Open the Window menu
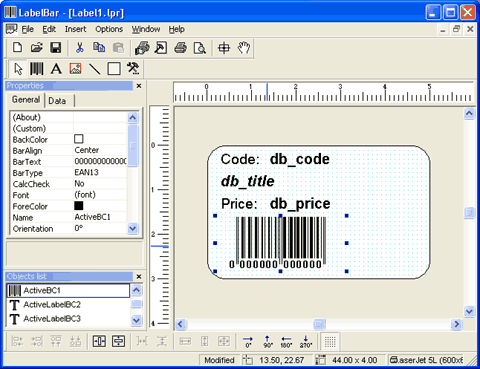480x369 pixels. 146,29
